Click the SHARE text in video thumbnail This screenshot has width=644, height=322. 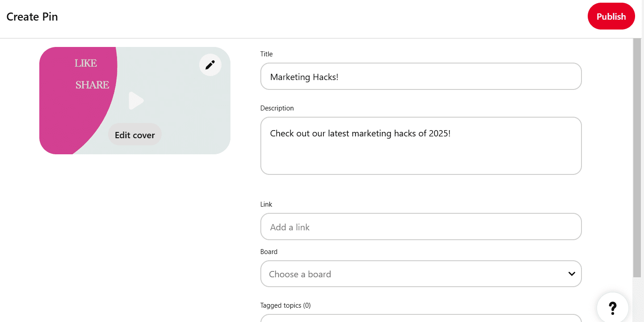pyautogui.click(x=92, y=85)
